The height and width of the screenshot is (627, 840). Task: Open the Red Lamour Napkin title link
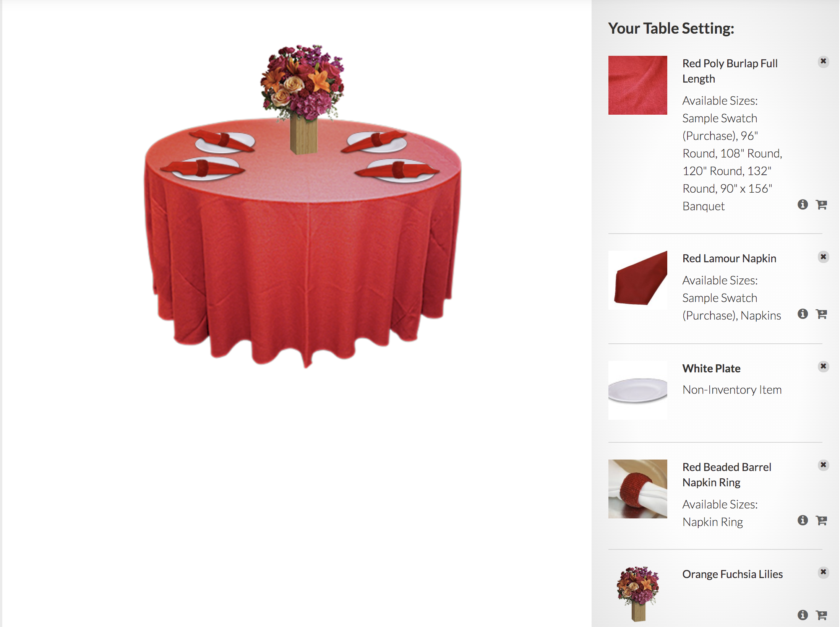point(729,258)
